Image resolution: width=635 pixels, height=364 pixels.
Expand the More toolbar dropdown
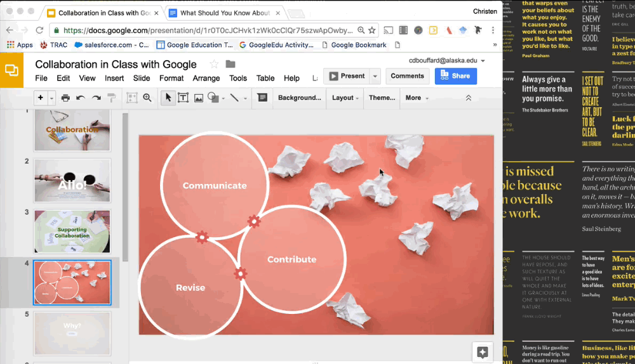pyautogui.click(x=417, y=98)
